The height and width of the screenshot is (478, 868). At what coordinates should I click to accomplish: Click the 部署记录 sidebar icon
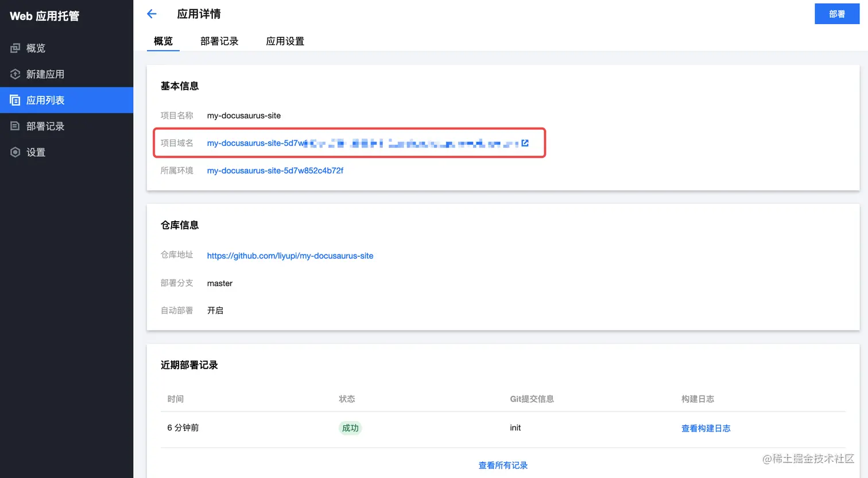point(15,126)
